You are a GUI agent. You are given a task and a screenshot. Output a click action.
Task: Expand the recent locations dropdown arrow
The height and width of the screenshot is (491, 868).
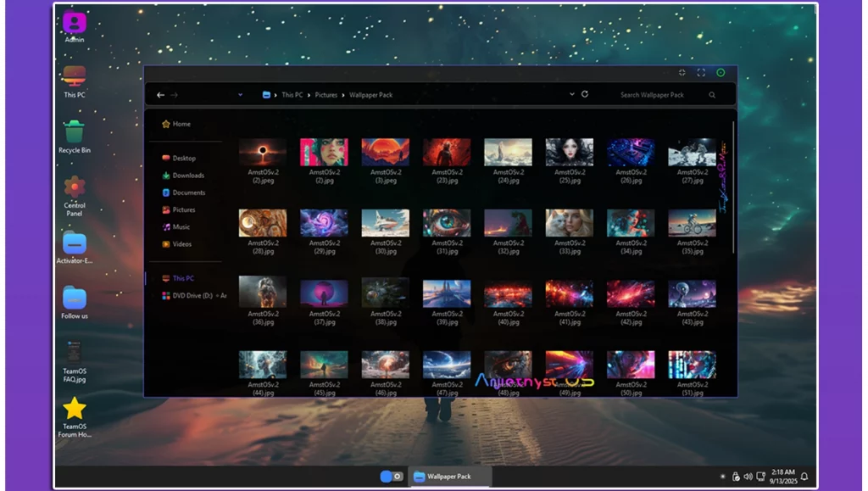(240, 95)
